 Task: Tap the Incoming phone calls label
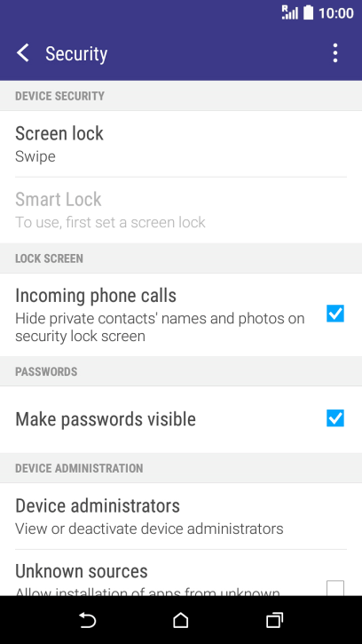click(x=96, y=296)
